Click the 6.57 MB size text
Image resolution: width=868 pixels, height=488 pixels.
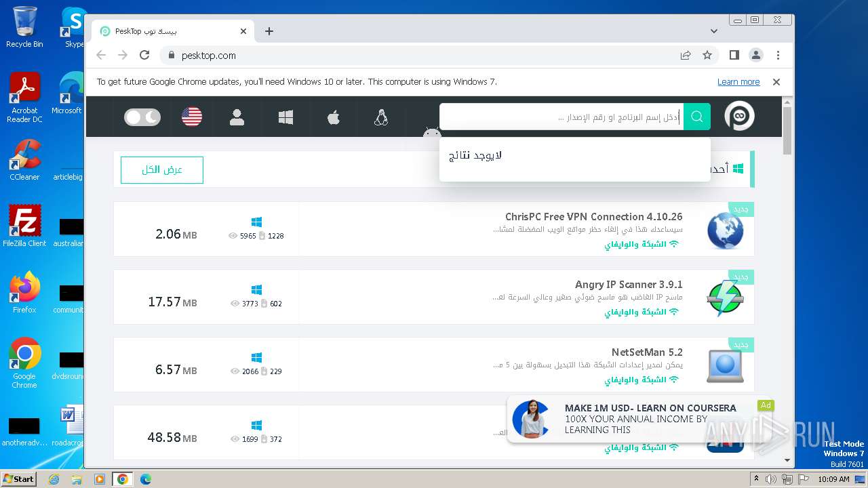tap(176, 370)
